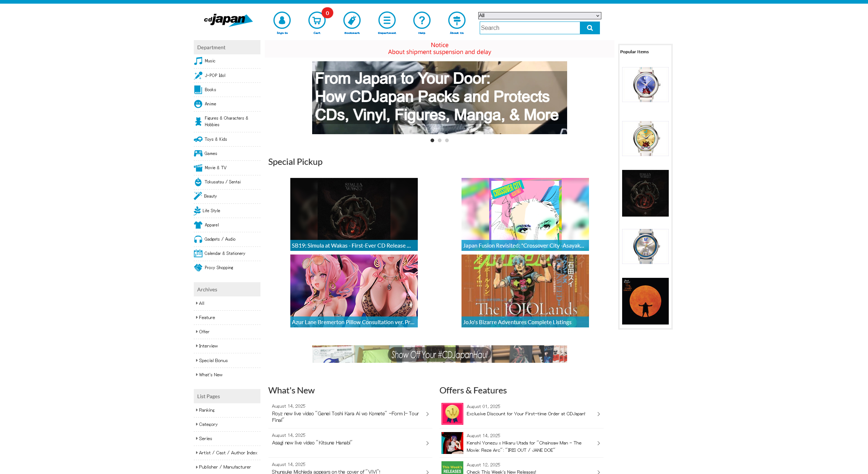868x474 pixels.
Task: Open the CDJapan packing banner
Action: click(x=439, y=98)
